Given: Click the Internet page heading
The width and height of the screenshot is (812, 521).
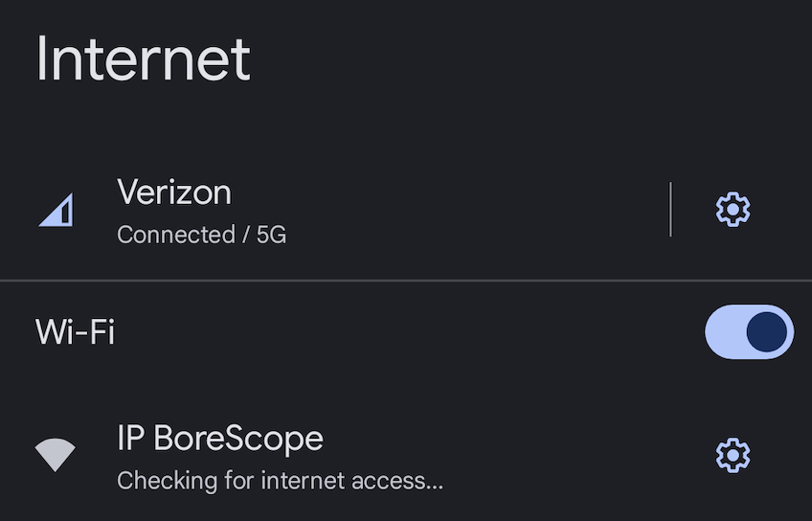Looking at the screenshot, I should click(143, 58).
